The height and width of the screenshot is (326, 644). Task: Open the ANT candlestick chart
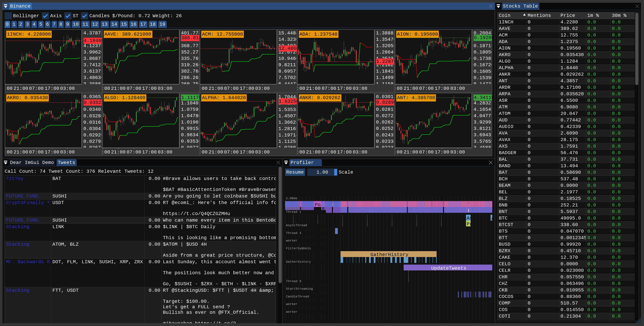[434, 121]
